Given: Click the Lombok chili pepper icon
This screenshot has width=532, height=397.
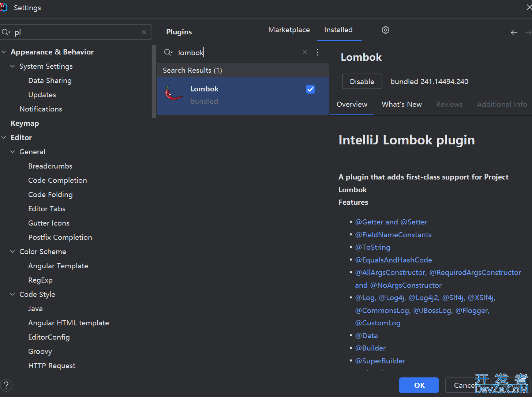Looking at the screenshot, I should tap(173, 93).
